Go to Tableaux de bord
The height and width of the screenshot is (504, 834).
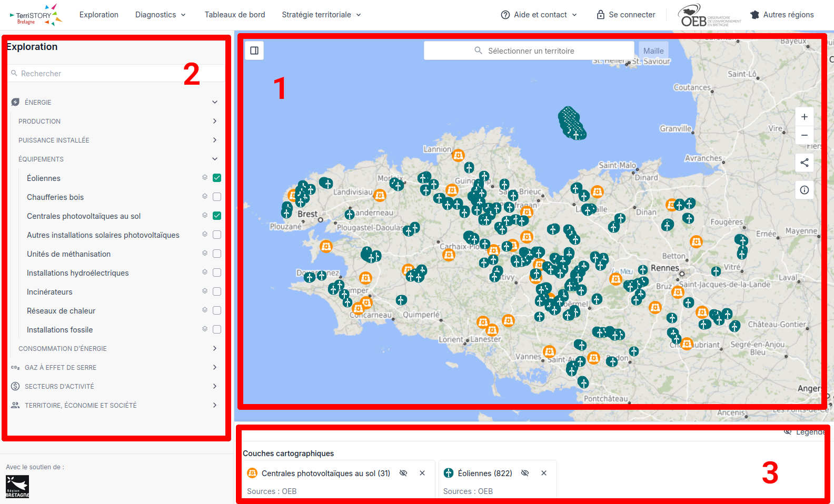[235, 15]
